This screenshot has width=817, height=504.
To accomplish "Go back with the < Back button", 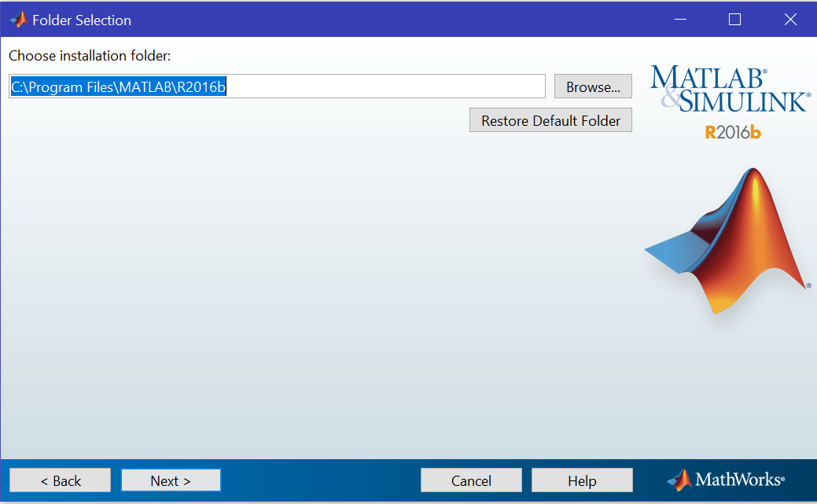I will coord(61,480).
